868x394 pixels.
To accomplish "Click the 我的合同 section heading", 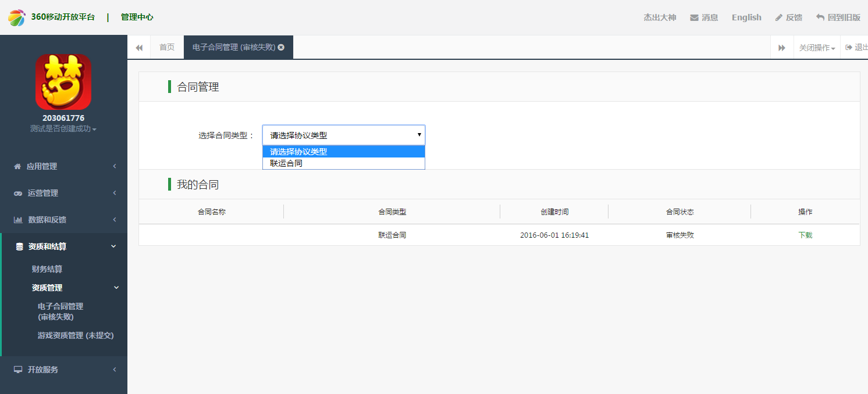I will point(198,185).
